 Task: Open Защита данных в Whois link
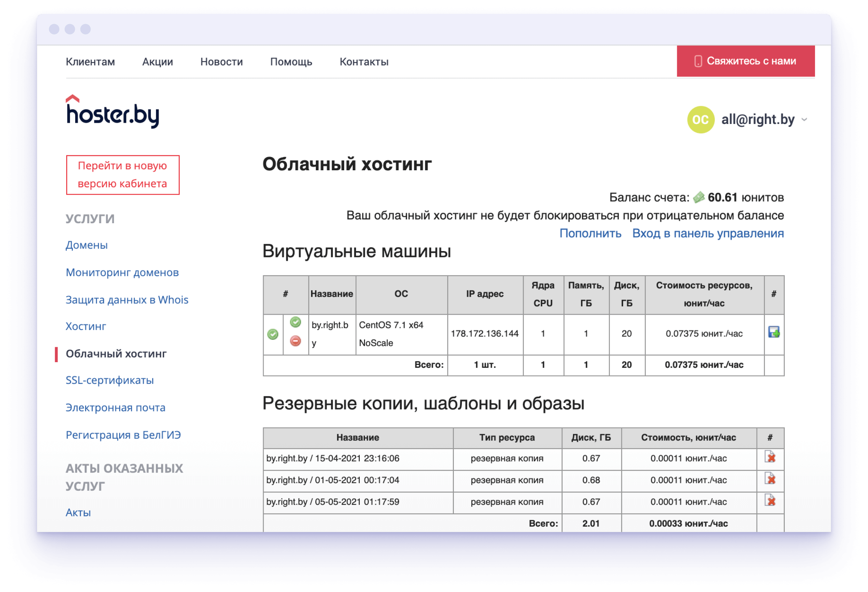[127, 299]
